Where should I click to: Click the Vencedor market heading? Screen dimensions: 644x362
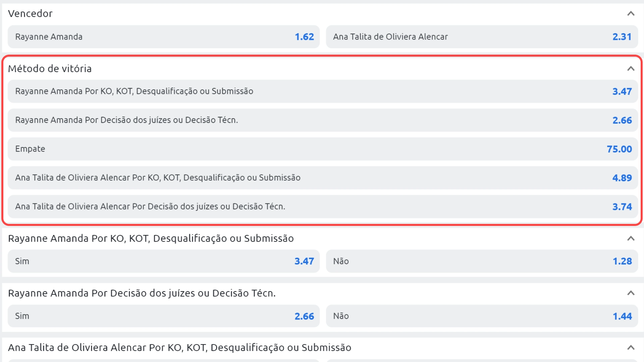tap(30, 14)
